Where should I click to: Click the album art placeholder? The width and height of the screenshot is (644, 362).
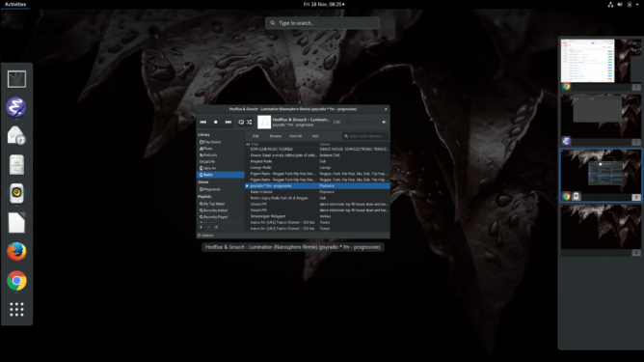[x=264, y=123]
